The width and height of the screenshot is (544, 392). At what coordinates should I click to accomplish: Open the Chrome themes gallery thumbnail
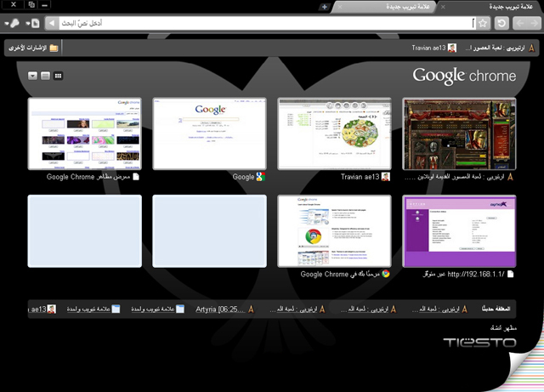(x=85, y=134)
